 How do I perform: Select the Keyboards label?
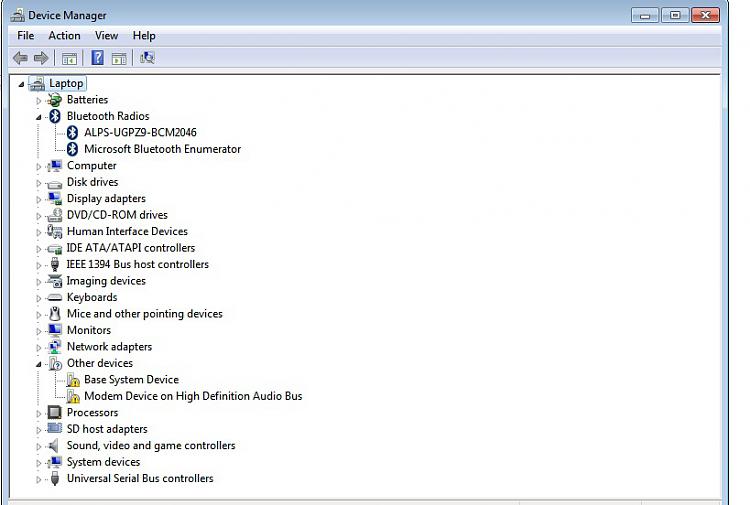[92, 297]
